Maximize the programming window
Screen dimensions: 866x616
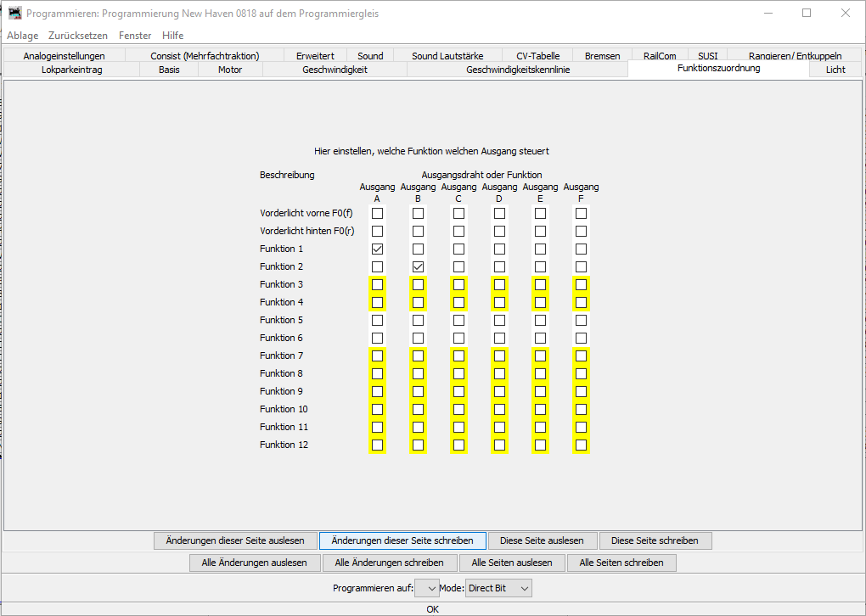pyautogui.click(x=807, y=14)
